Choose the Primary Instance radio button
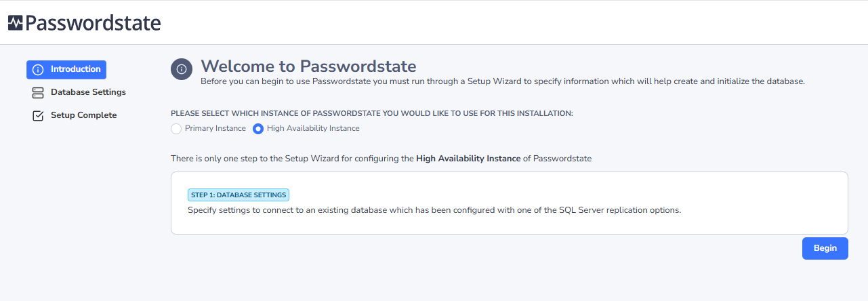 pos(176,128)
